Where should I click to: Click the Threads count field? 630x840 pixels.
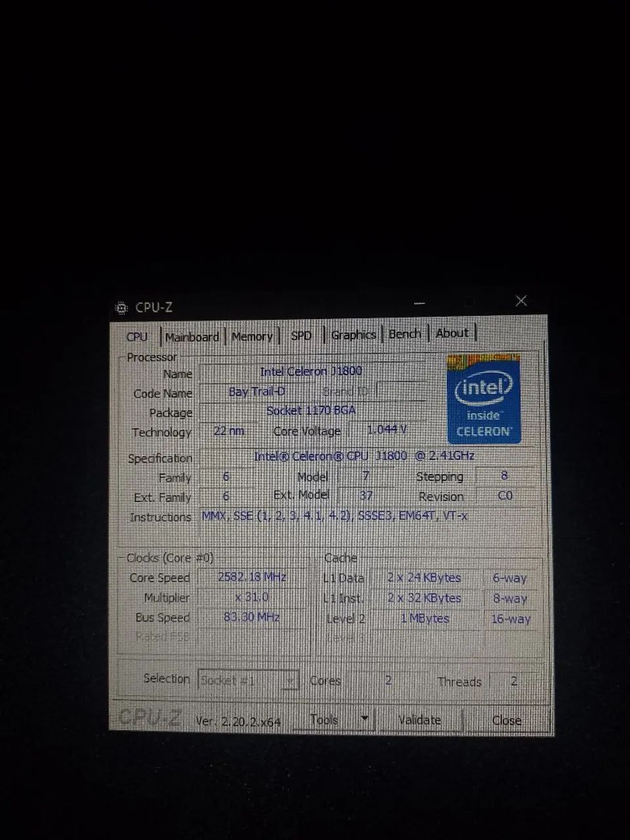point(514,681)
